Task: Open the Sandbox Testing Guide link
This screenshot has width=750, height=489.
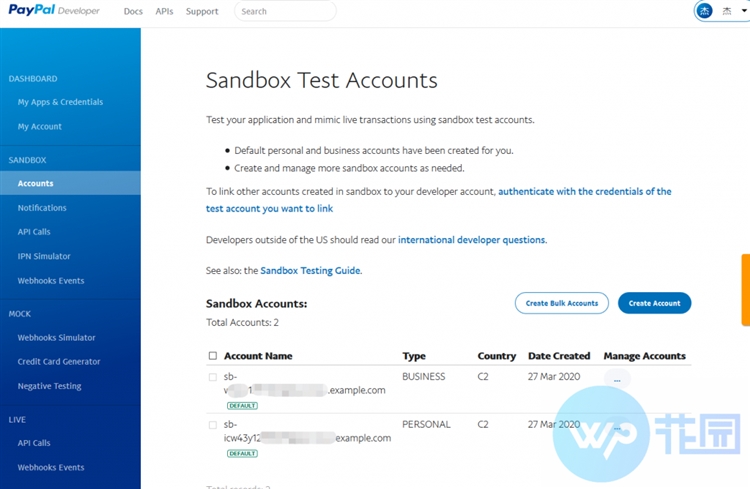Action: pos(310,270)
